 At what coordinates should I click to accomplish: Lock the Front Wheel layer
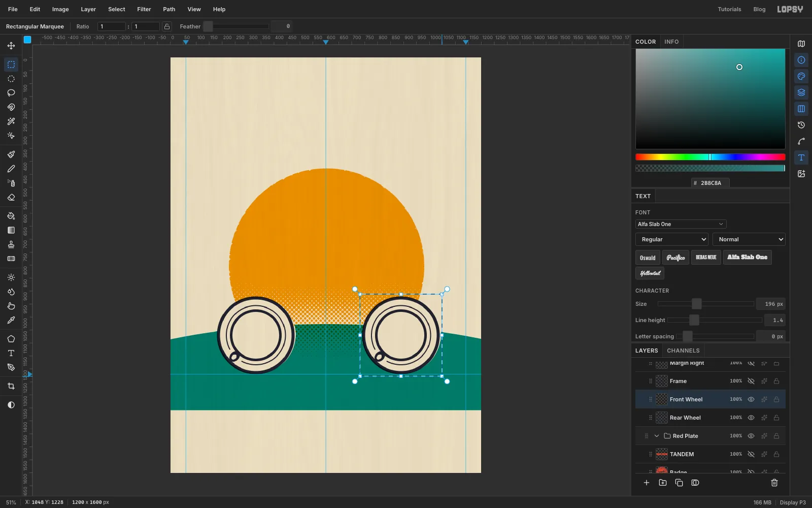click(x=776, y=399)
